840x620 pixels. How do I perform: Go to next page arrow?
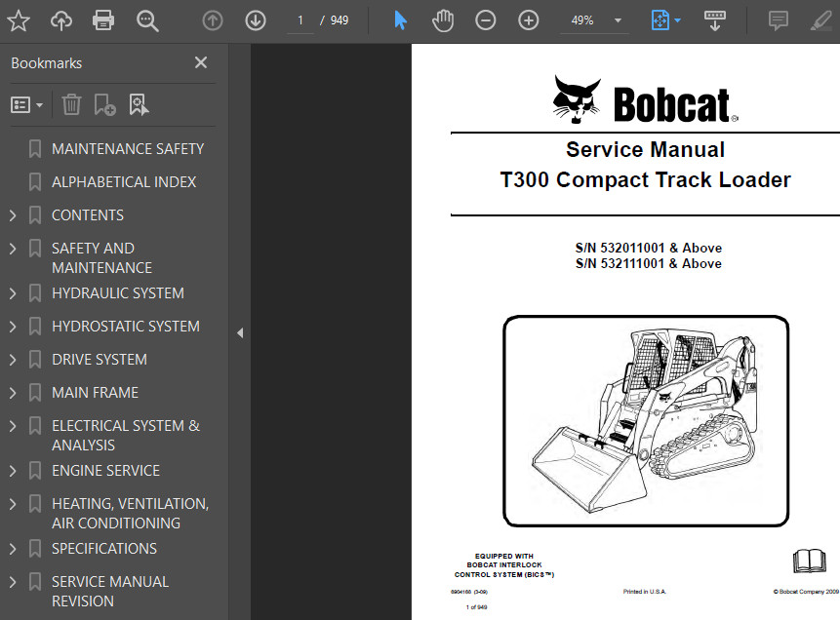[x=256, y=20]
